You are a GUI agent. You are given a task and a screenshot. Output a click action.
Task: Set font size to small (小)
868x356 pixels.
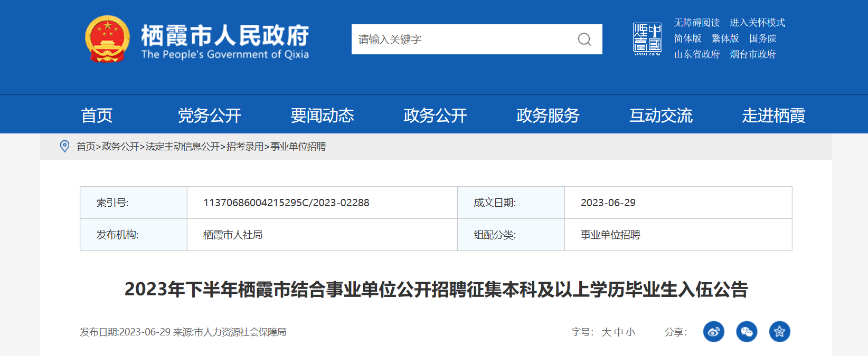tap(630, 332)
